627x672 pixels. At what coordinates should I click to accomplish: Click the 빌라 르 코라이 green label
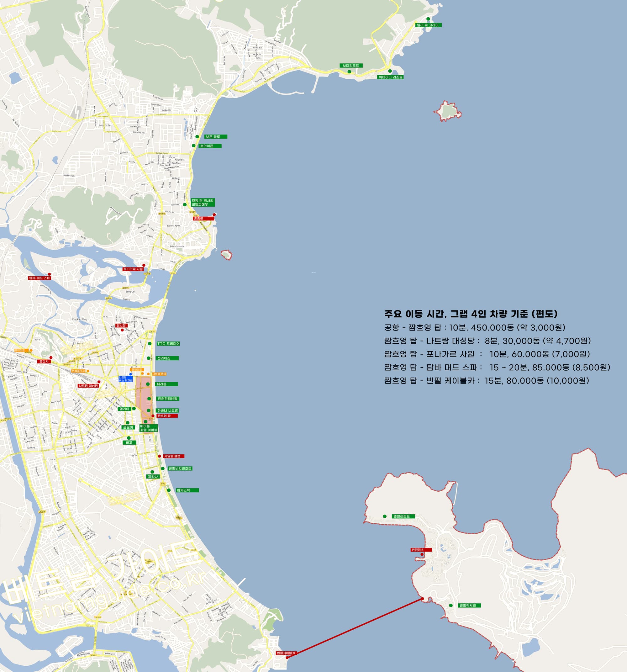pos(428,25)
